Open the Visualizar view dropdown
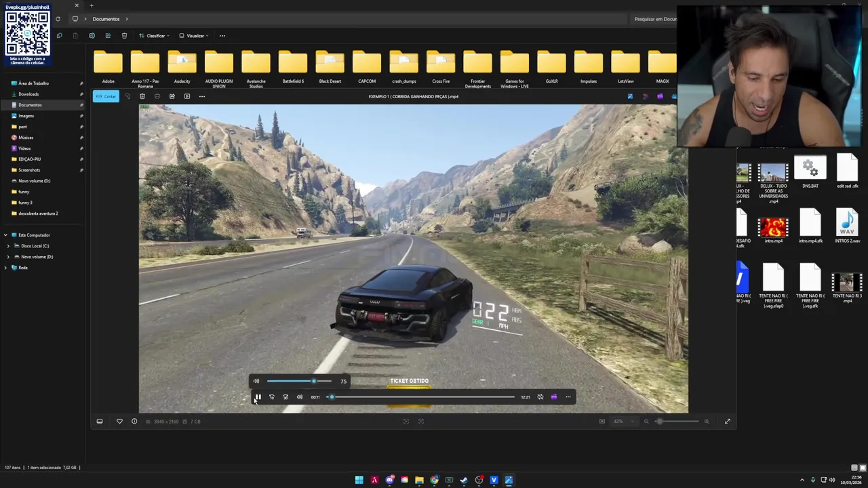 pyautogui.click(x=194, y=36)
